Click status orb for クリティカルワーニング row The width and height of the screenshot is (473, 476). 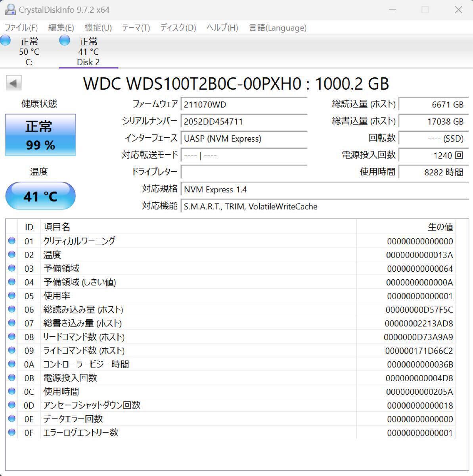click(12, 241)
